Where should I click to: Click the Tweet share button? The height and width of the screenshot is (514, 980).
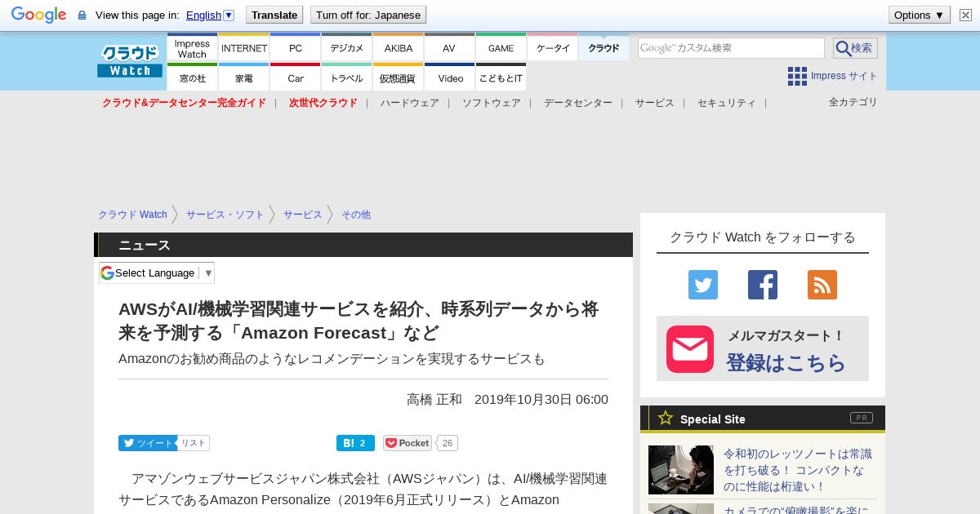148,443
